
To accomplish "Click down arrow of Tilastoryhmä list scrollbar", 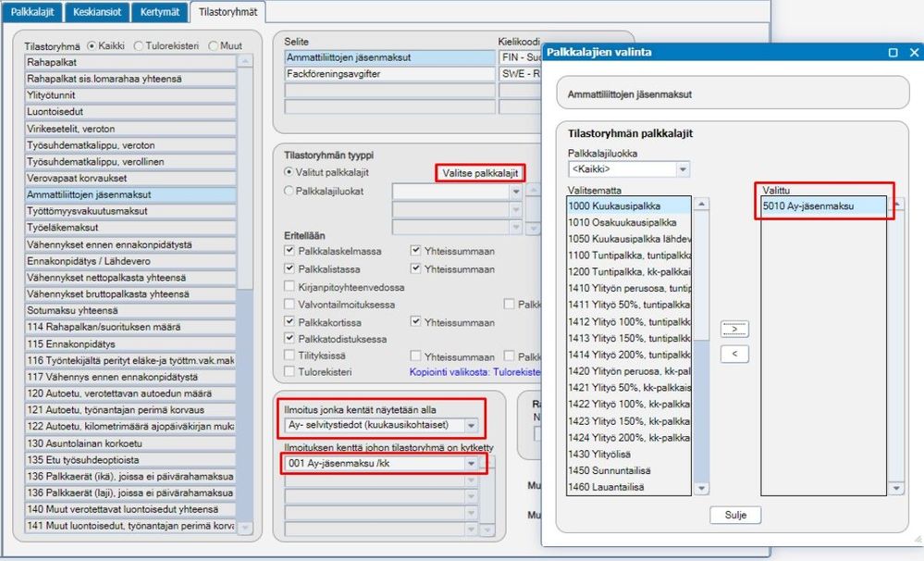I will click(x=245, y=528).
